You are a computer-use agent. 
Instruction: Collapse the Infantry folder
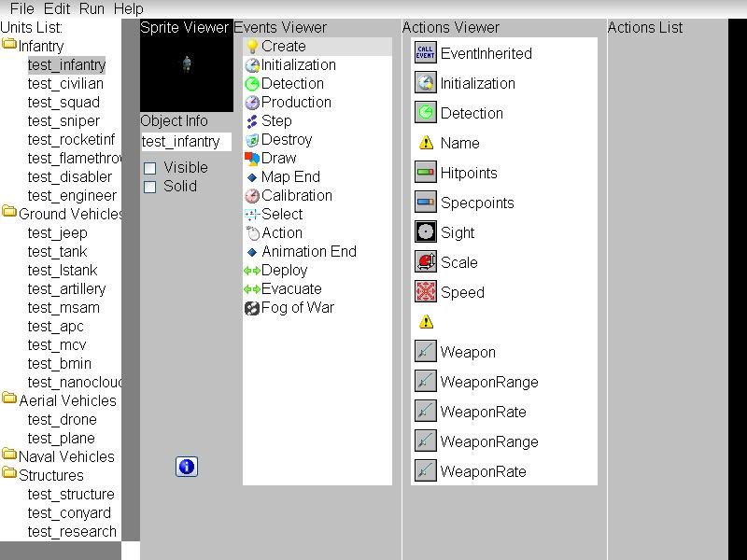click(9, 46)
